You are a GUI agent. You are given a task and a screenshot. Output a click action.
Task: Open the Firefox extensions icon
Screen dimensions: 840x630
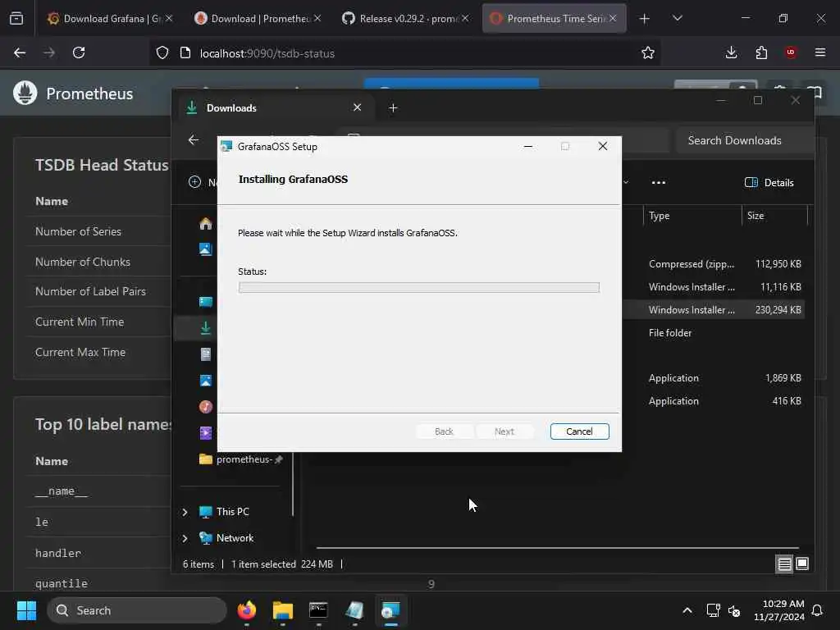click(x=761, y=52)
